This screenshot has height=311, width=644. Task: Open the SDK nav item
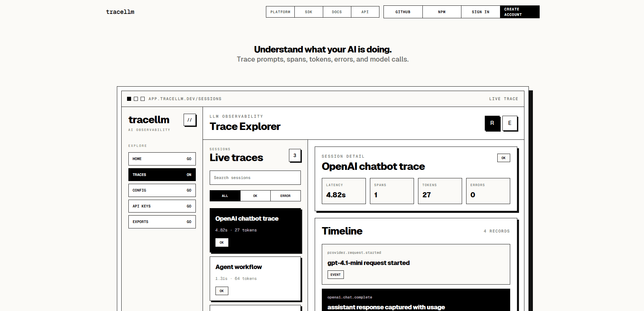click(309, 12)
